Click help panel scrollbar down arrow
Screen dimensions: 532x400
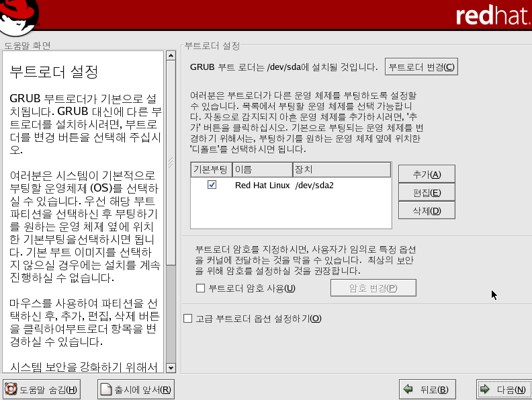pos(171,368)
